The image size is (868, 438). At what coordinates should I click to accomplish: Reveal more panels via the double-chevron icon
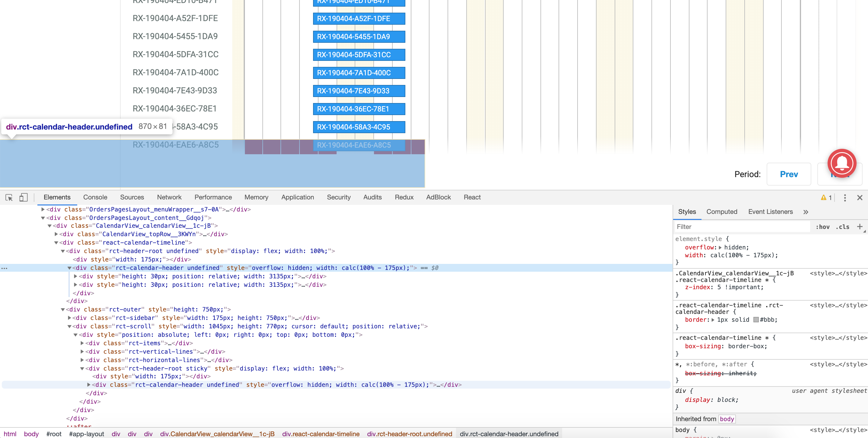point(806,212)
